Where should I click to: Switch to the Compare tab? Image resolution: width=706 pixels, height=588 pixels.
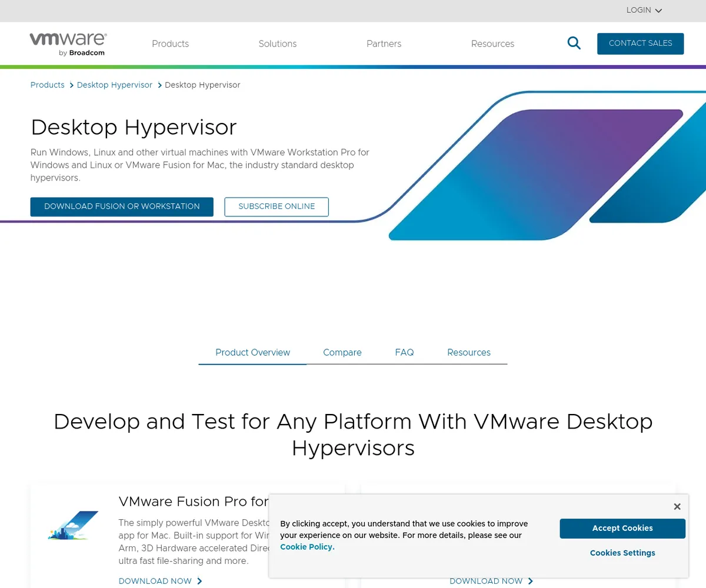click(x=342, y=353)
